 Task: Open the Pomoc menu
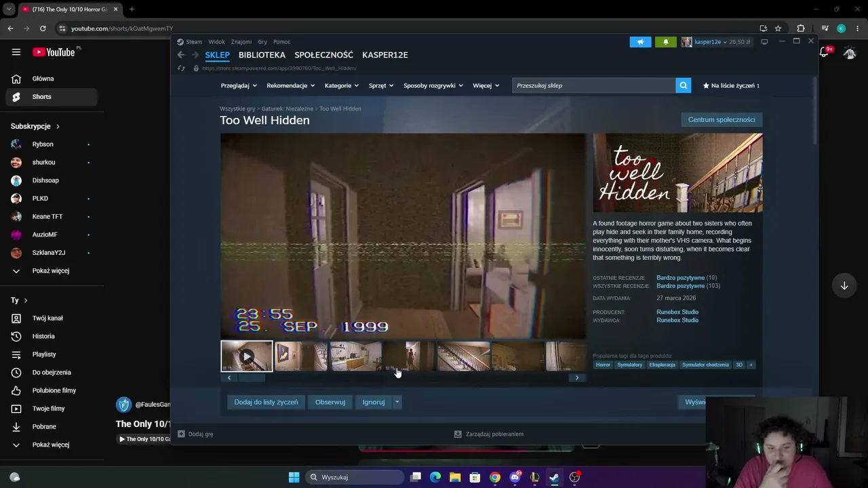(x=281, y=42)
